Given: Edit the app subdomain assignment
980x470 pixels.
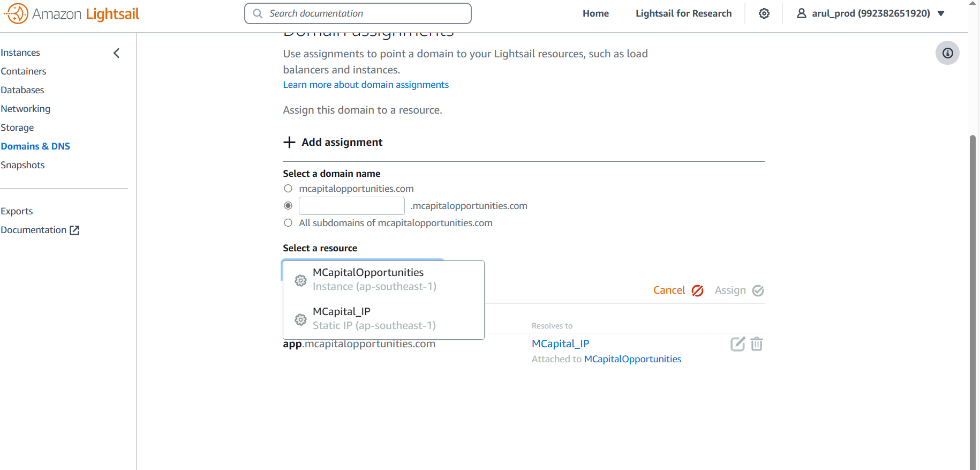Looking at the screenshot, I should pos(737,344).
